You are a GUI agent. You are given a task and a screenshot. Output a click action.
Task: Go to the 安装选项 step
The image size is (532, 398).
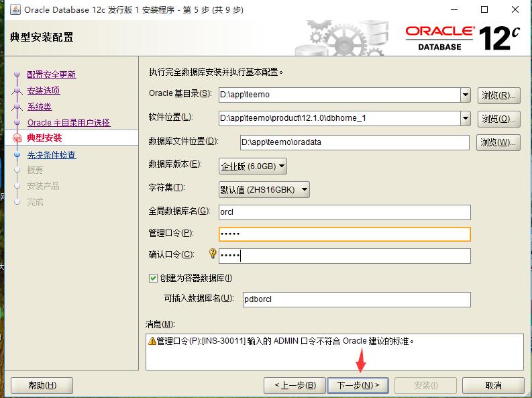coord(44,91)
